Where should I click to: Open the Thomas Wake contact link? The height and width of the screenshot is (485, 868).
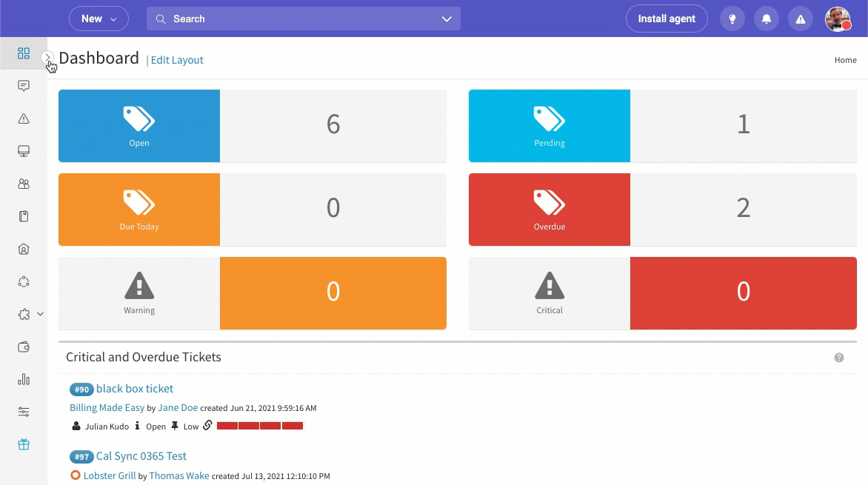(178, 475)
